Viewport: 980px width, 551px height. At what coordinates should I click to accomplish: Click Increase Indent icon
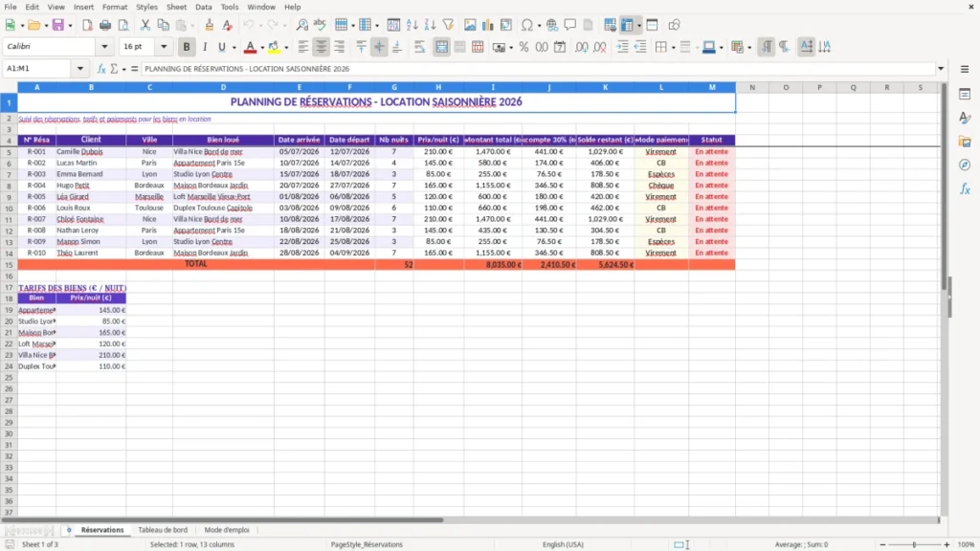tap(622, 47)
